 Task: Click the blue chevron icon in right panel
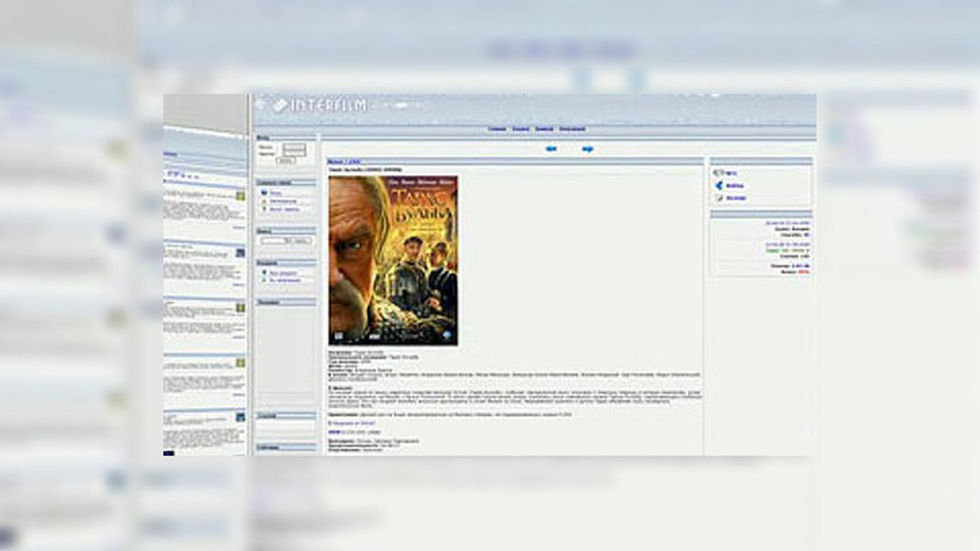tap(718, 186)
